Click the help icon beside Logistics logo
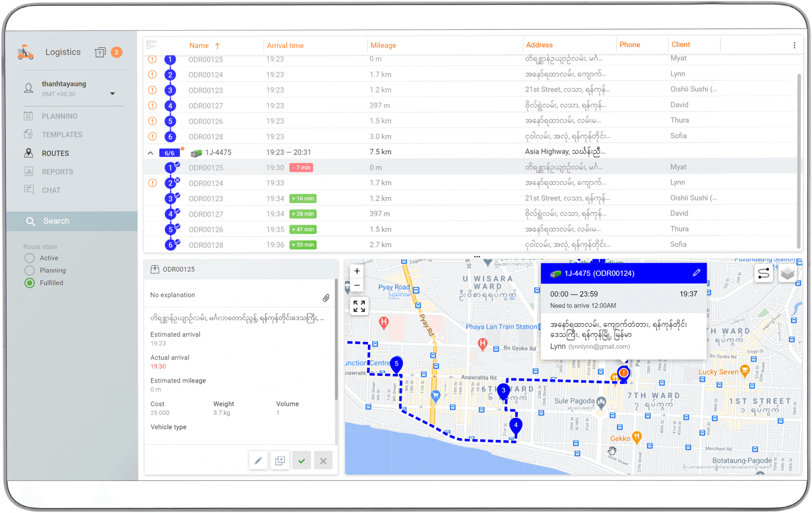This screenshot has height=513, width=812. (100, 52)
